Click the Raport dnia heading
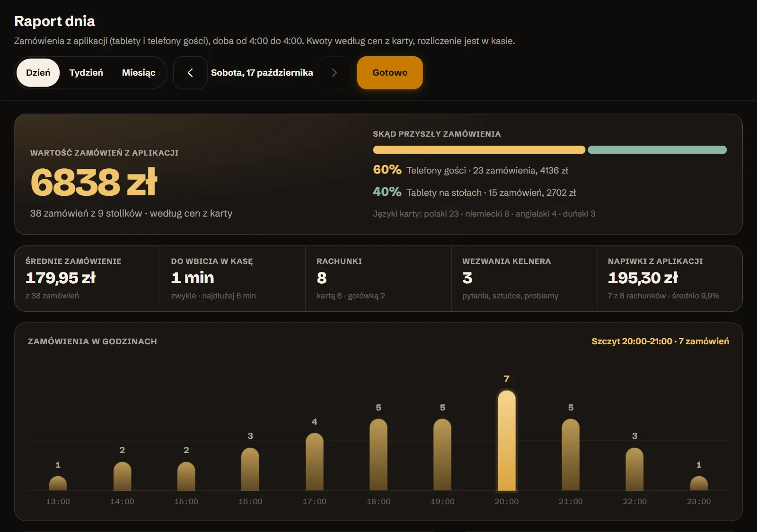The width and height of the screenshot is (757, 532). point(54,21)
